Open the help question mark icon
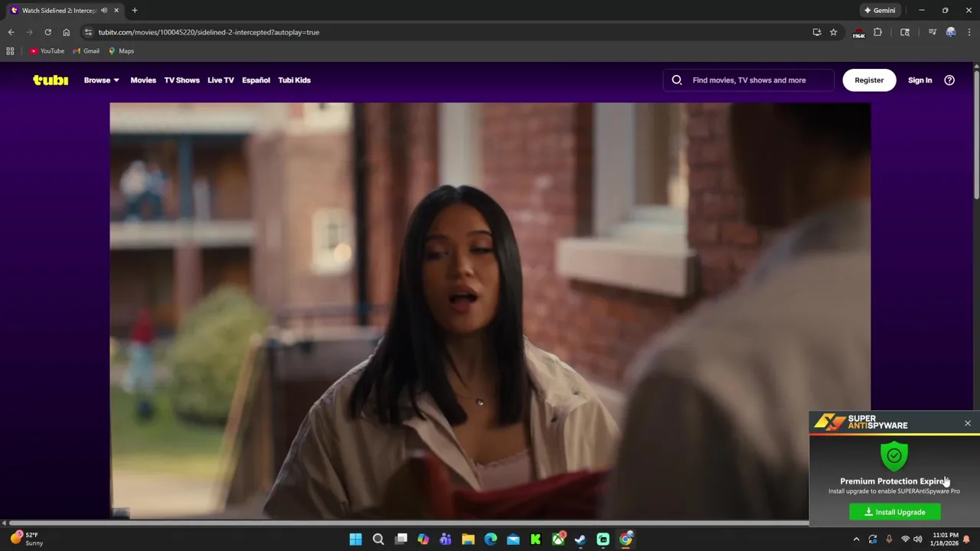 pos(949,80)
